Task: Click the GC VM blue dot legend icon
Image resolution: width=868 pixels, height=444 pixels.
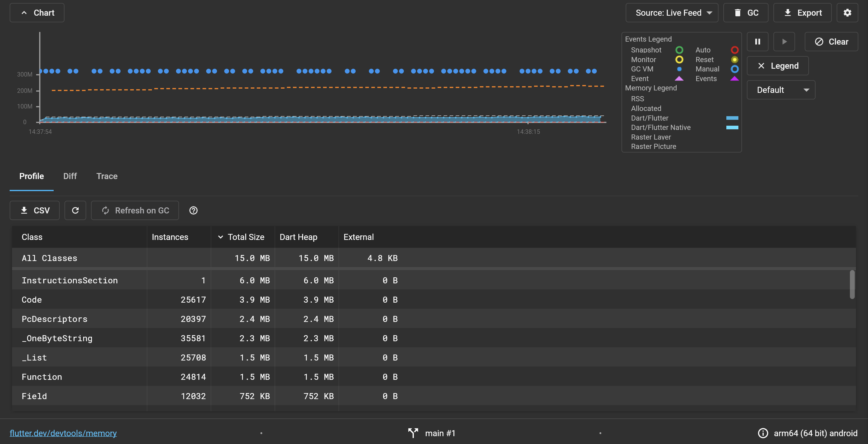Action: point(679,69)
